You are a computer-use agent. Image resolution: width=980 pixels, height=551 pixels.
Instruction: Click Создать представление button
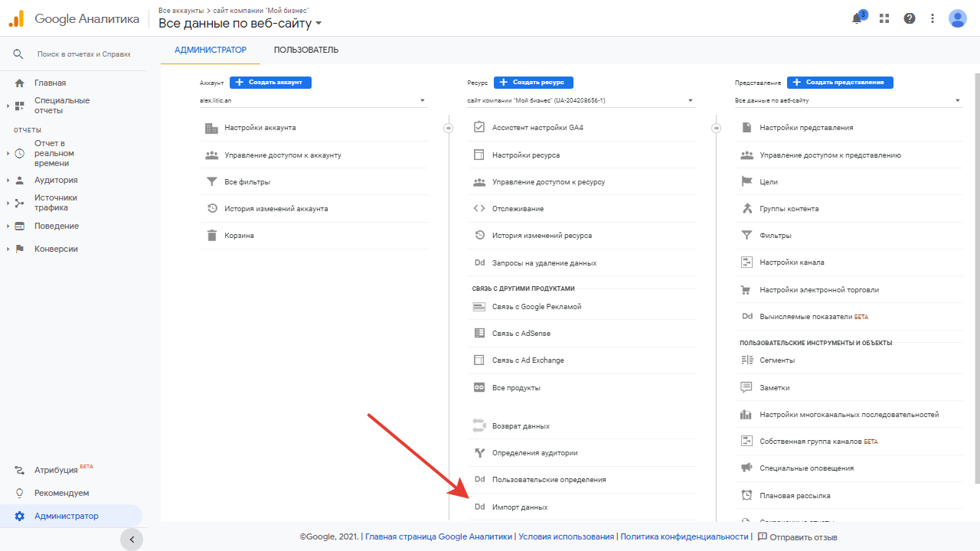click(840, 82)
